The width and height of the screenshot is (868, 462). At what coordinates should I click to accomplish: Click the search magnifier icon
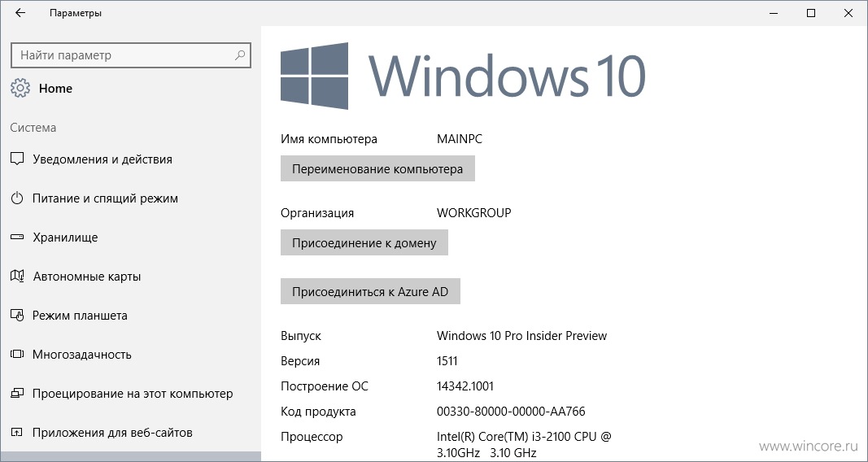(x=240, y=55)
